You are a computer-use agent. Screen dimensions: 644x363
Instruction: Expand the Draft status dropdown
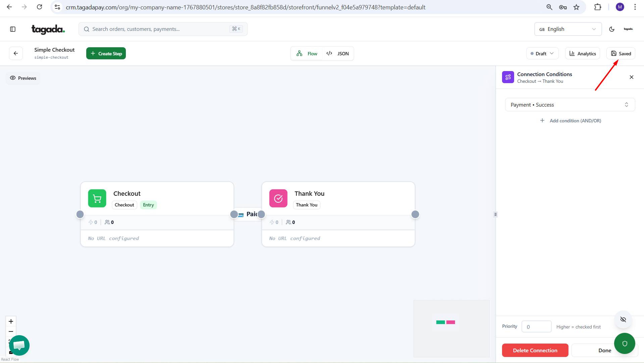click(542, 54)
